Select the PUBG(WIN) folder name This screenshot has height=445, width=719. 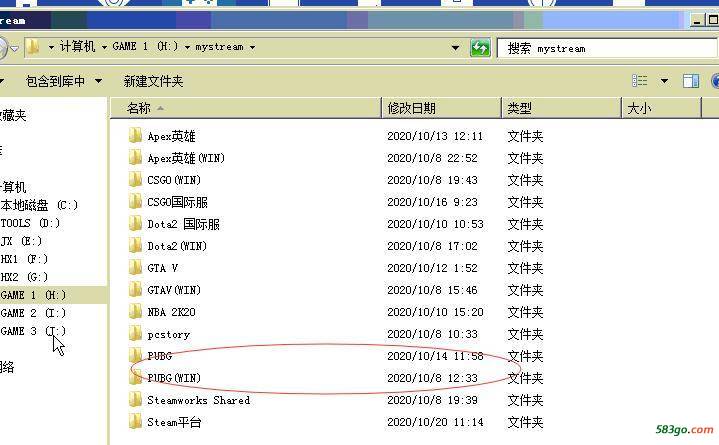pyautogui.click(x=174, y=378)
